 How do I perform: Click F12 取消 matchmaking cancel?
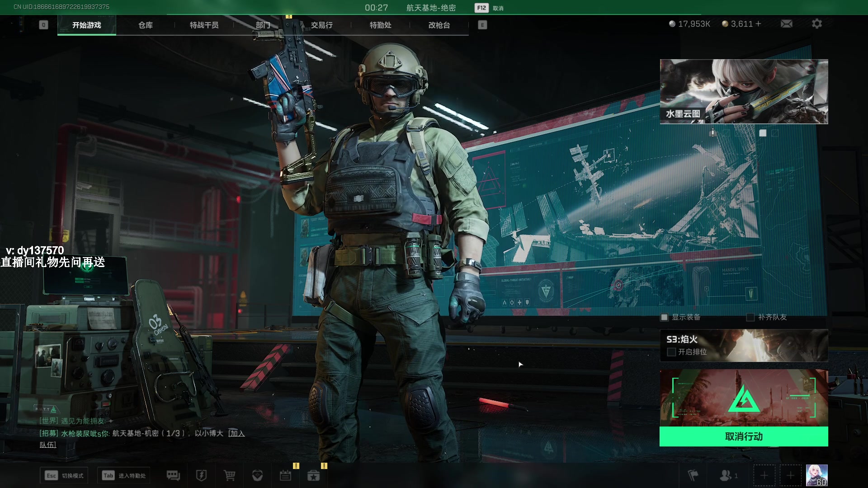click(489, 8)
